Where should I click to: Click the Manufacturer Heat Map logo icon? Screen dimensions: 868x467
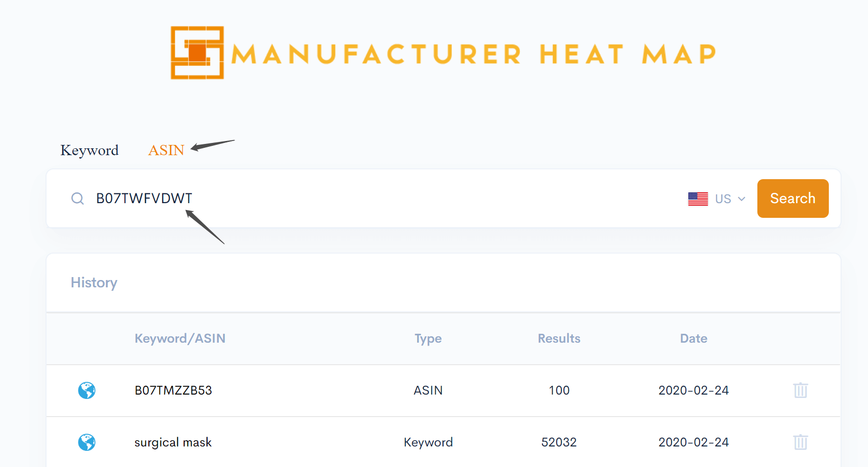point(197,53)
